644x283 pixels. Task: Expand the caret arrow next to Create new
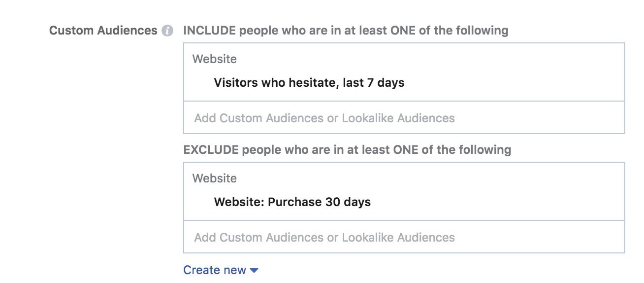click(254, 271)
